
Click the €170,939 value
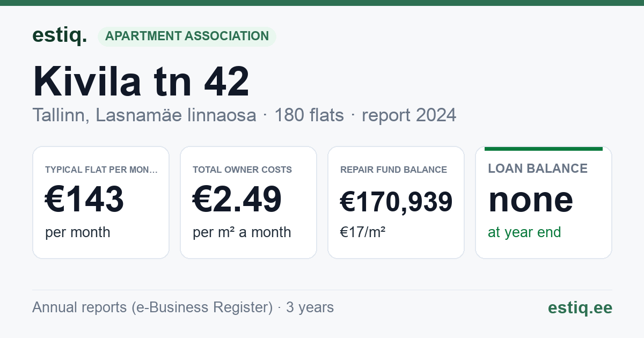397,202
